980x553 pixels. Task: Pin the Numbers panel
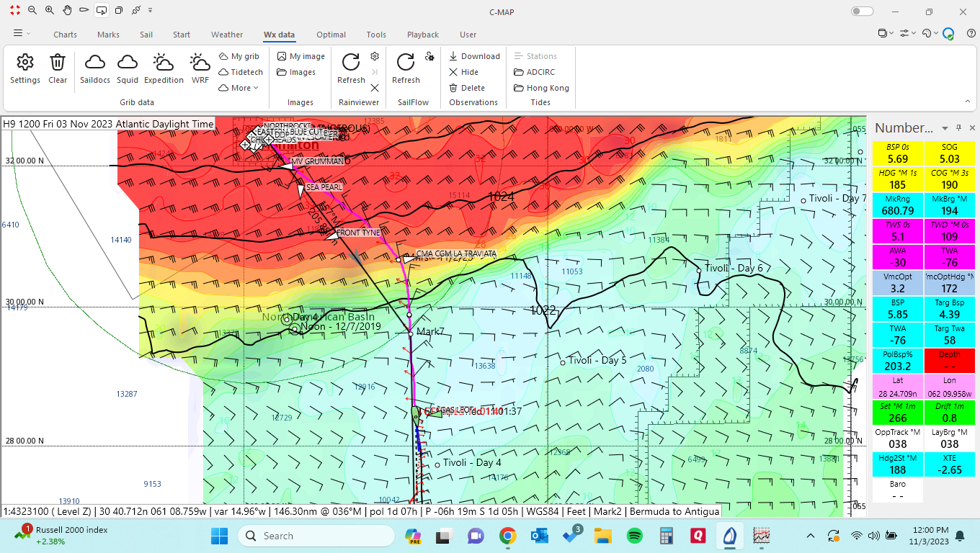pyautogui.click(x=958, y=127)
